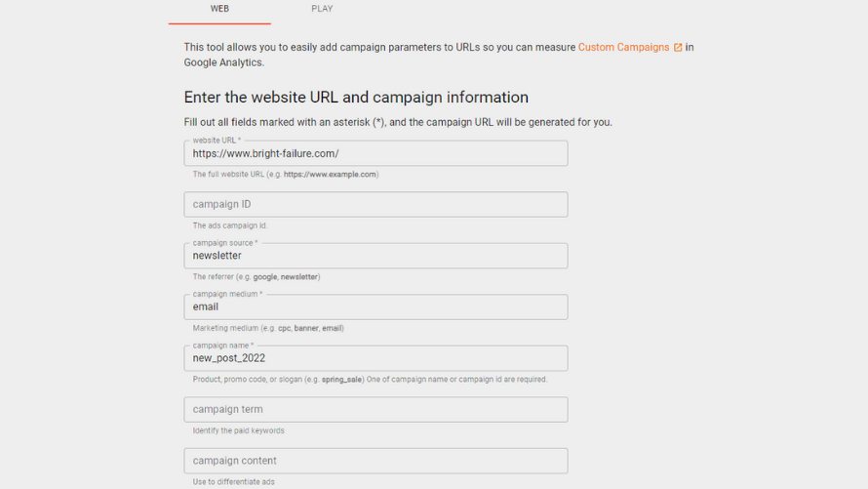
Task: Switch to the WEB tab
Action: click(x=219, y=9)
